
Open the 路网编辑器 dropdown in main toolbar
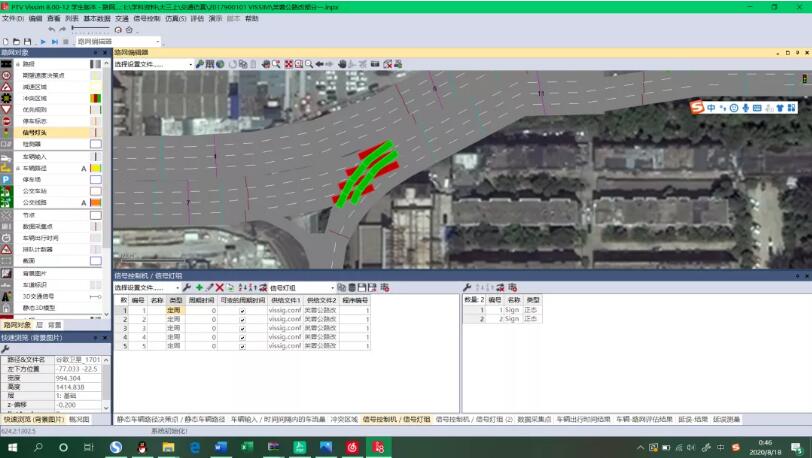[119, 41]
